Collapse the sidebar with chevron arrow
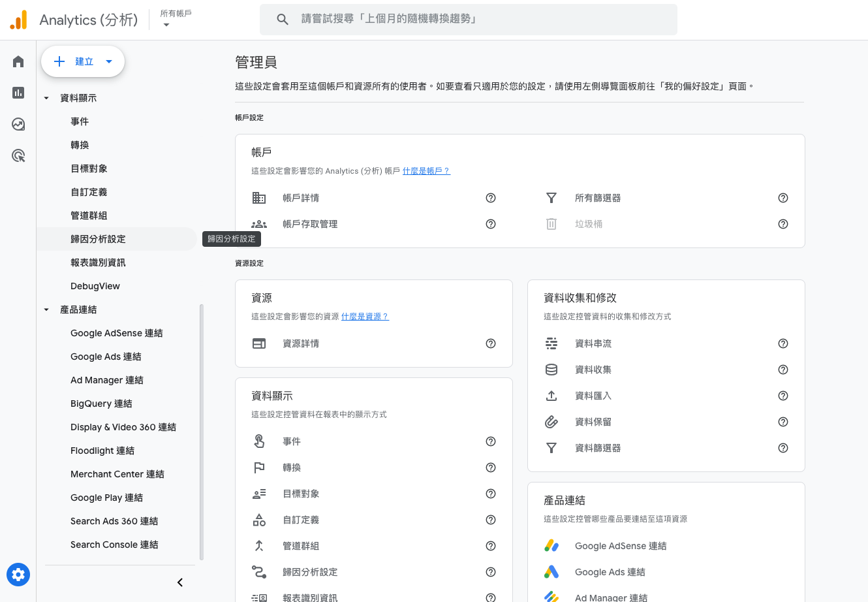Image resolution: width=868 pixels, height=602 pixels. pyautogui.click(x=180, y=582)
